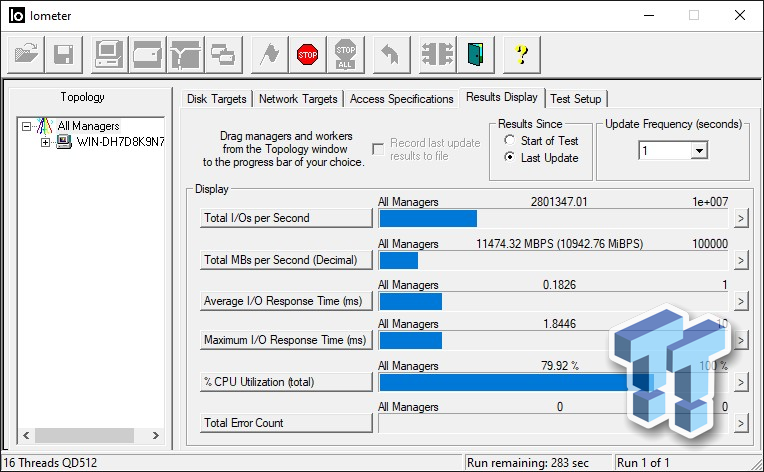This screenshot has height=472, width=764.
Task: Select Start of Test radio button
Action: coord(509,140)
